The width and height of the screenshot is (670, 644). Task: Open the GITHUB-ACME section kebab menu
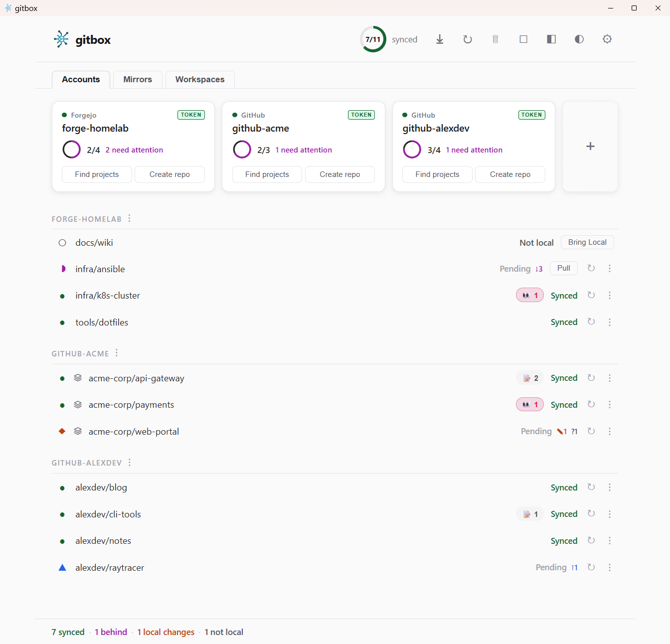117,353
